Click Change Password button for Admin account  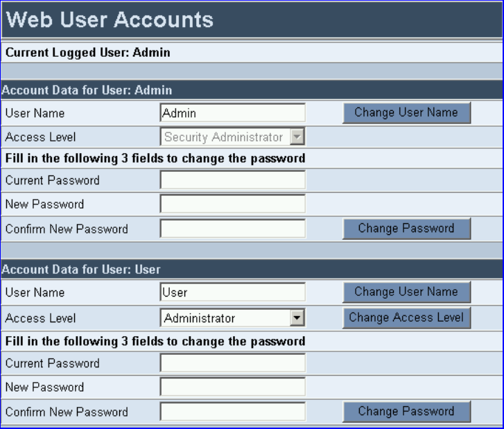click(407, 229)
